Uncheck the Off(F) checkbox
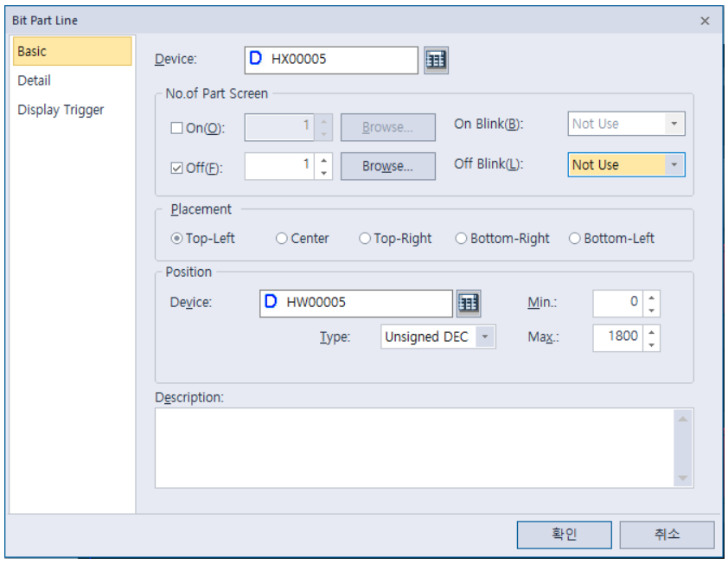Viewport: 728px width, 564px height. [177, 169]
